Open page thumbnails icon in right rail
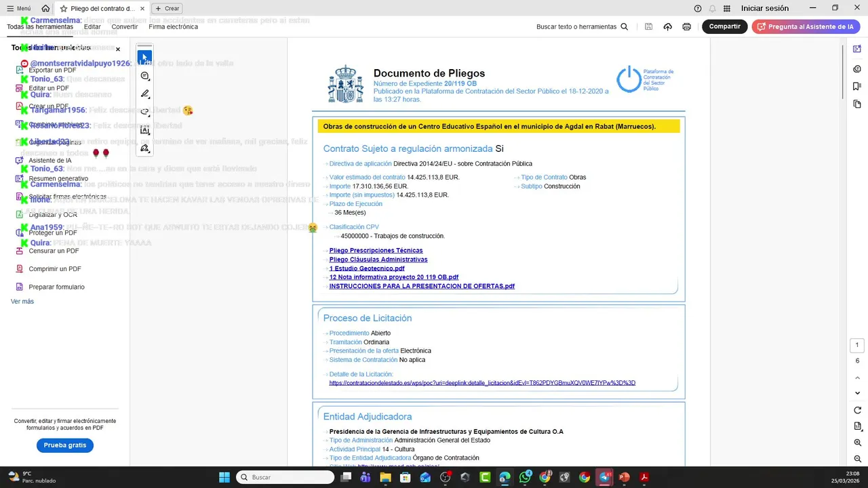 tap(857, 104)
